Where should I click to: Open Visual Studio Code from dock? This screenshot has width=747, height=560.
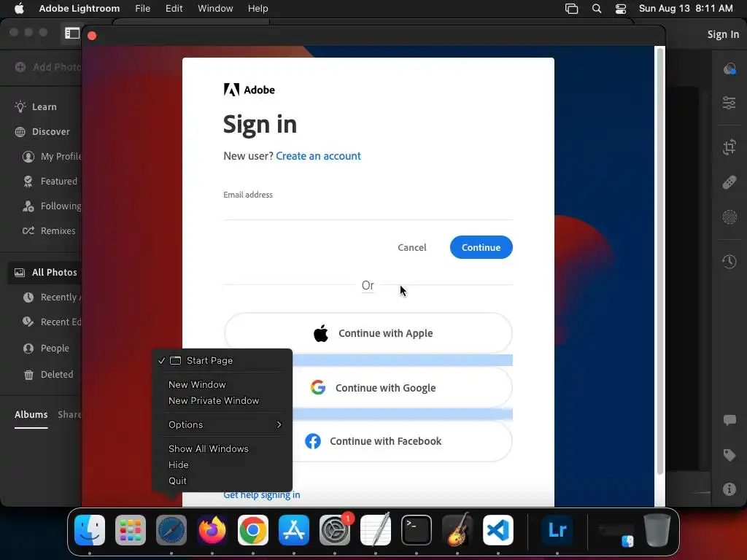click(498, 530)
